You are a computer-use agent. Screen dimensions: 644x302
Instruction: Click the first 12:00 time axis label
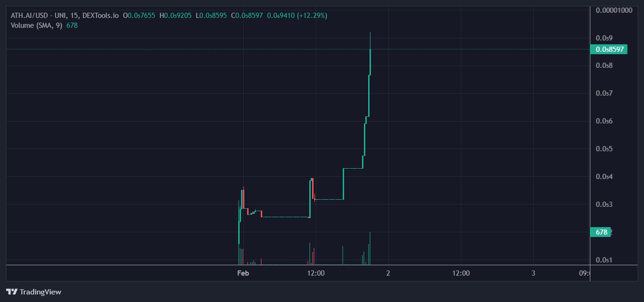pos(316,273)
